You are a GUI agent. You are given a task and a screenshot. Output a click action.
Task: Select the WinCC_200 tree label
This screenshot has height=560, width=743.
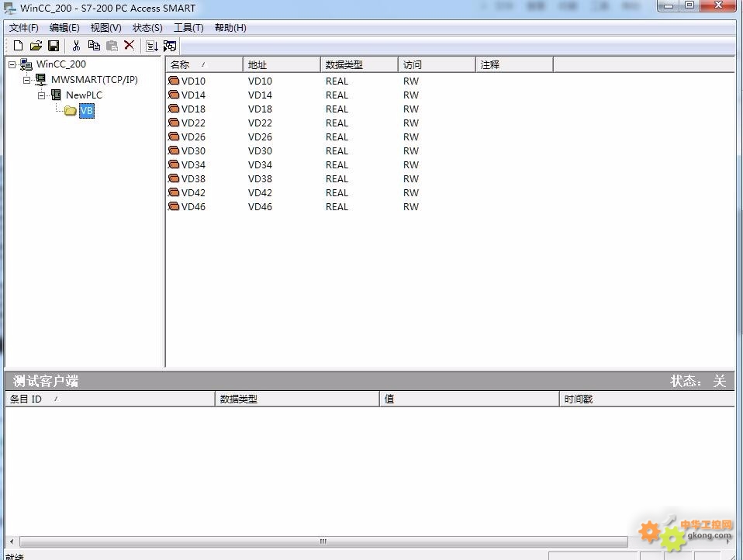(x=61, y=64)
